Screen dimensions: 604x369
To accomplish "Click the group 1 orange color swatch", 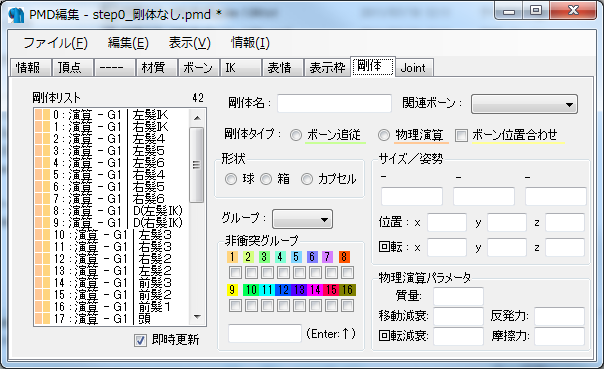I will coord(232,257).
